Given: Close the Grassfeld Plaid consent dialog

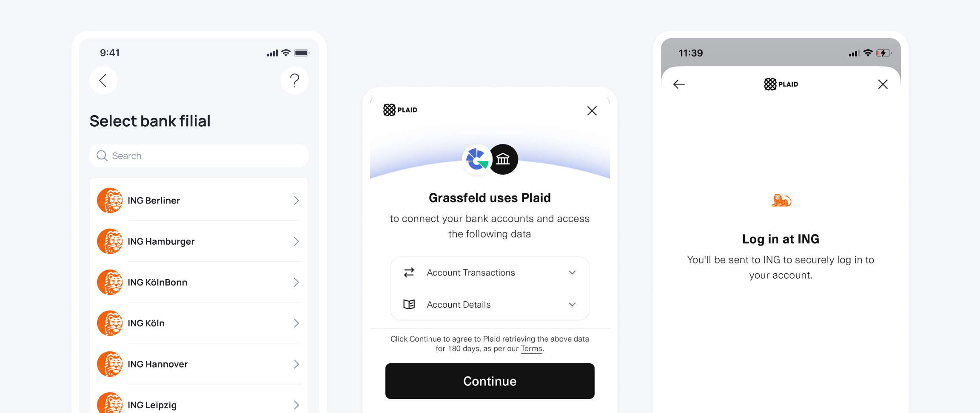Looking at the screenshot, I should [x=592, y=111].
